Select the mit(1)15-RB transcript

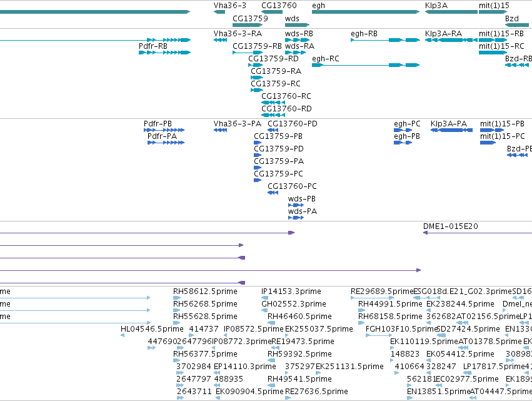493,40
